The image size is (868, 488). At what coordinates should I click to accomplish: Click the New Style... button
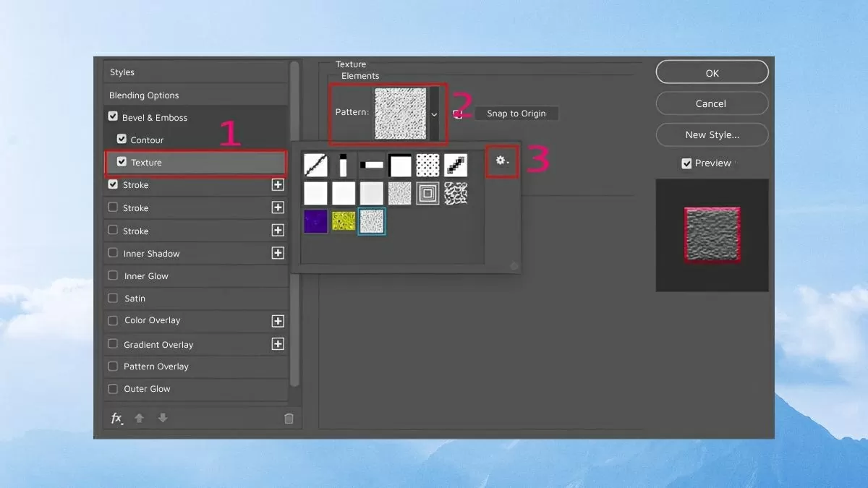[712, 134]
